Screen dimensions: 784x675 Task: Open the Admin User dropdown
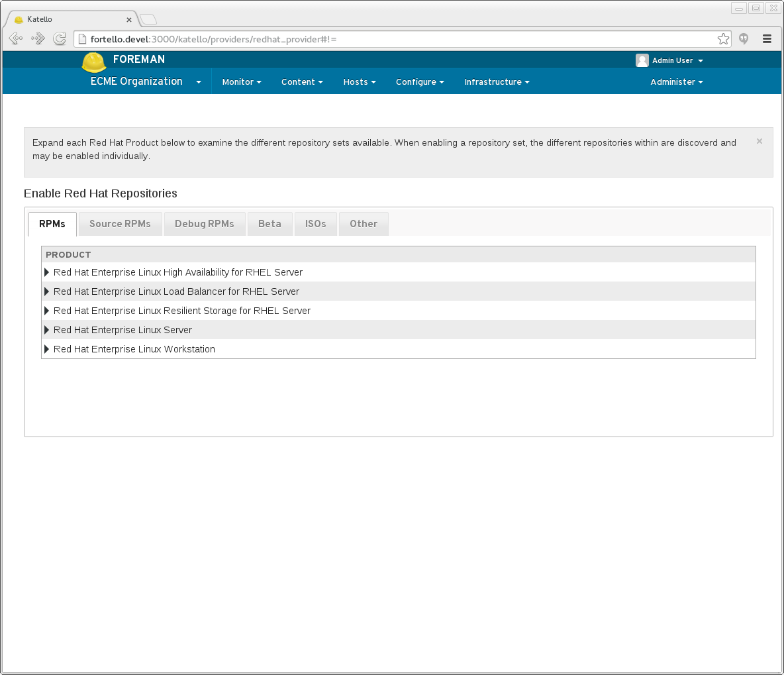coord(677,60)
